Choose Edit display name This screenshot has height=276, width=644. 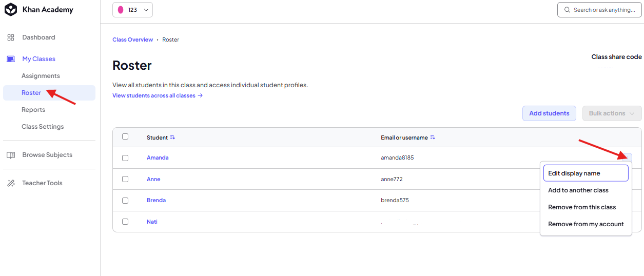[x=586, y=173]
